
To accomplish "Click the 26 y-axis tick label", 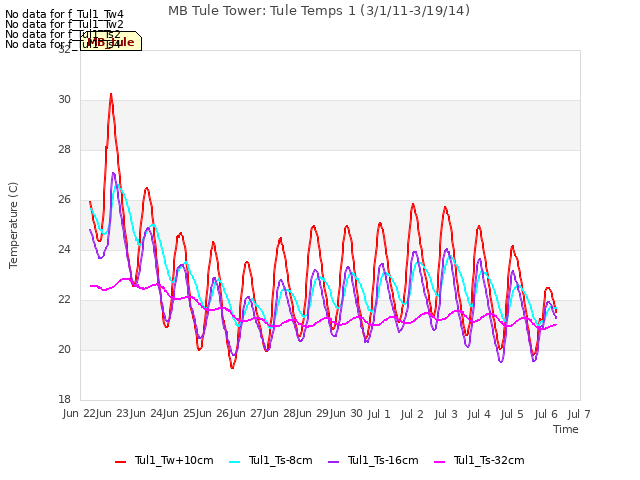I will click(64, 200).
